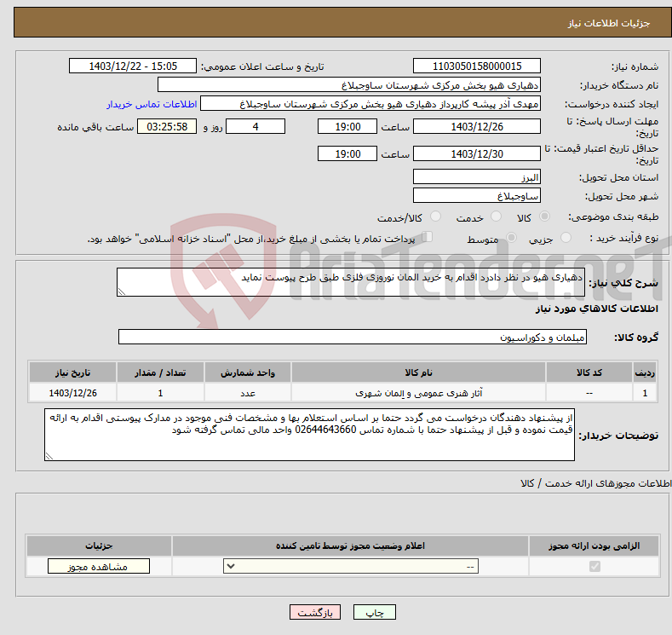This screenshot has height=635, width=672.
Task: Click the مشاهده مجوز button
Action: point(99,567)
